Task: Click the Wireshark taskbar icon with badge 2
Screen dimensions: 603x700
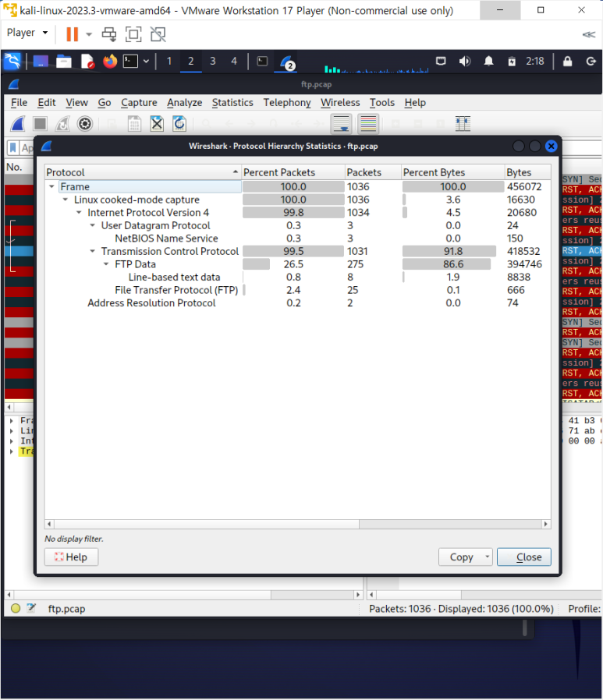Action: pos(287,62)
